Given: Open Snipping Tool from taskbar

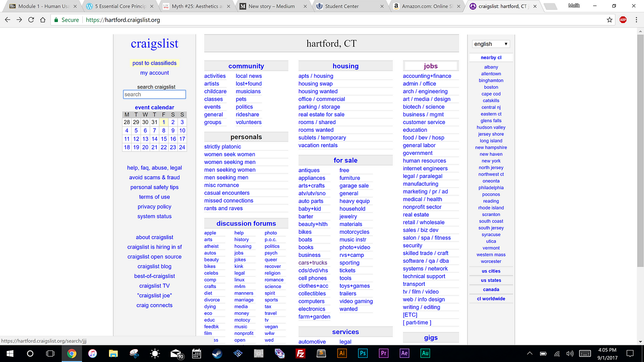Looking at the screenshot, I should point(134,354).
